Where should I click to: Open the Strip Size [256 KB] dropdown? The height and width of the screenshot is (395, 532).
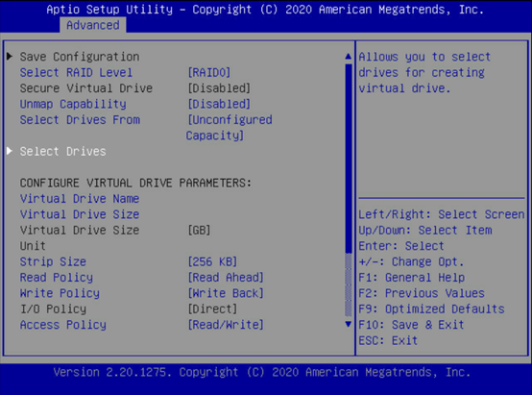coord(212,261)
